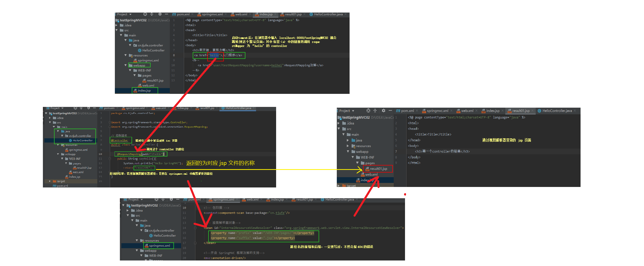Collapse src folder in index.jsp window tree
Image resolution: width=644 pixels, height=266 pixels.
point(117,30)
